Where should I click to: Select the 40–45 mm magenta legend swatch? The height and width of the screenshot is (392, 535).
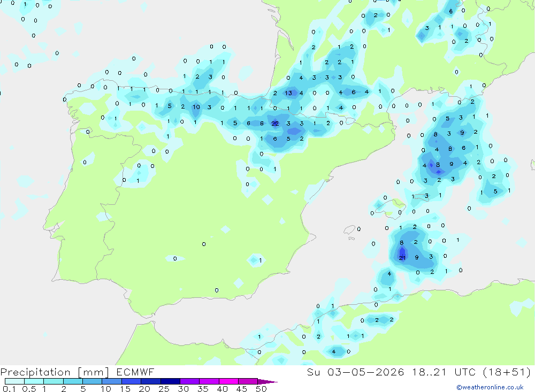(228, 381)
